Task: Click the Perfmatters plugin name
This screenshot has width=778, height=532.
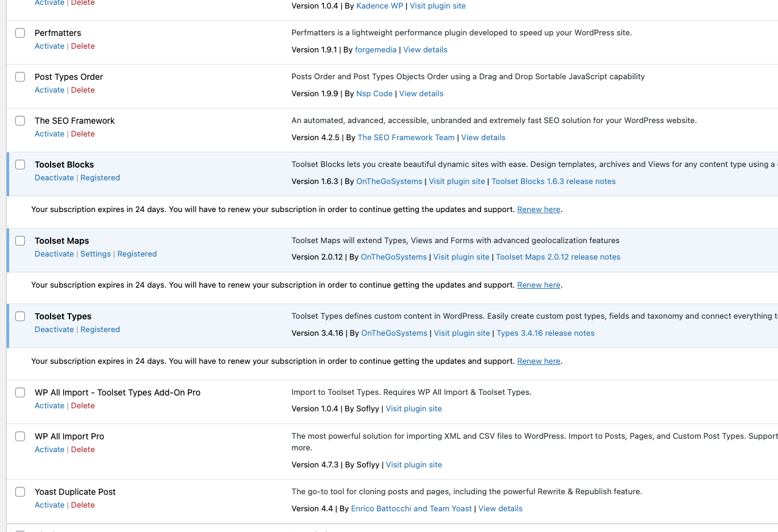Action: 58,33
